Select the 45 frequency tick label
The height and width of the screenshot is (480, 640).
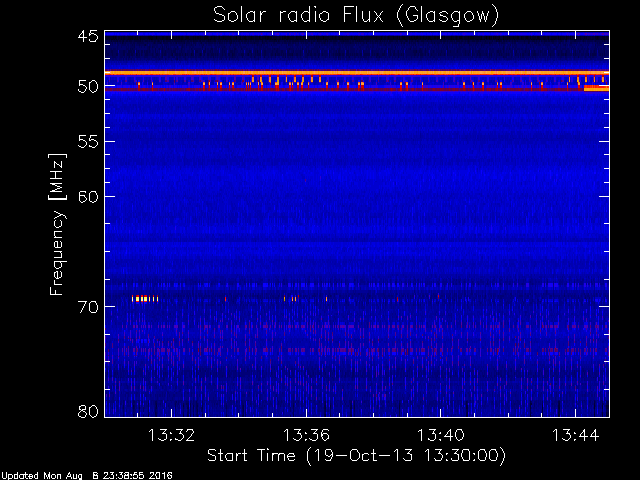[88, 37]
